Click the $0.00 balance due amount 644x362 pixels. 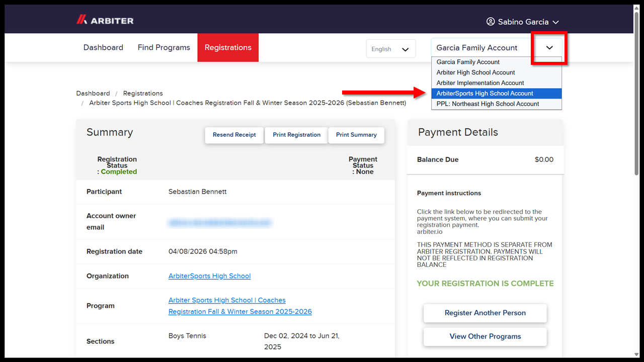point(544,159)
